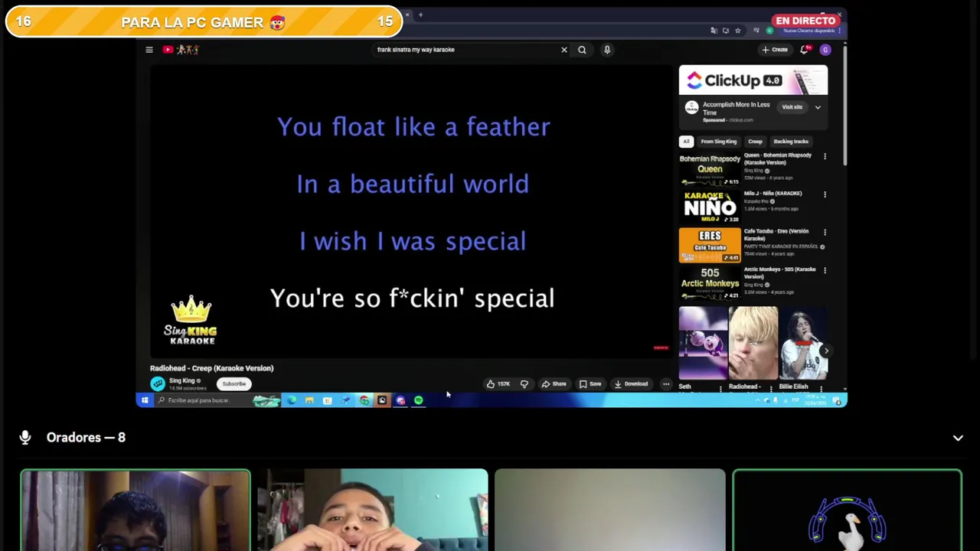The height and width of the screenshot is (551, 980).
Task: Click the magnifier search button
Action: (x=582, y=50)
